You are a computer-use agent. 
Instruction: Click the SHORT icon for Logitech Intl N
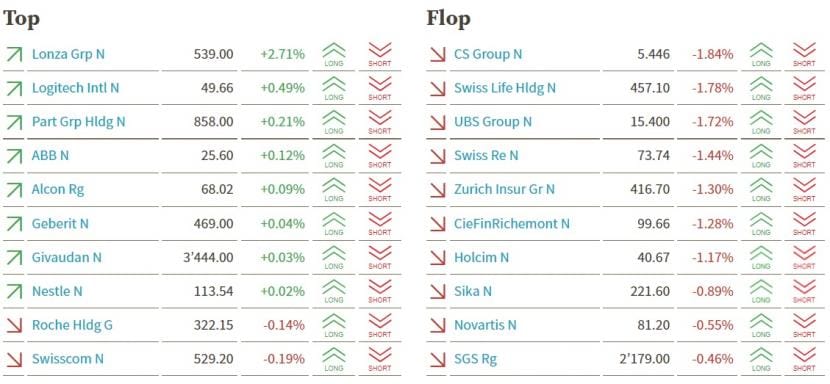[x=380, y=88]
